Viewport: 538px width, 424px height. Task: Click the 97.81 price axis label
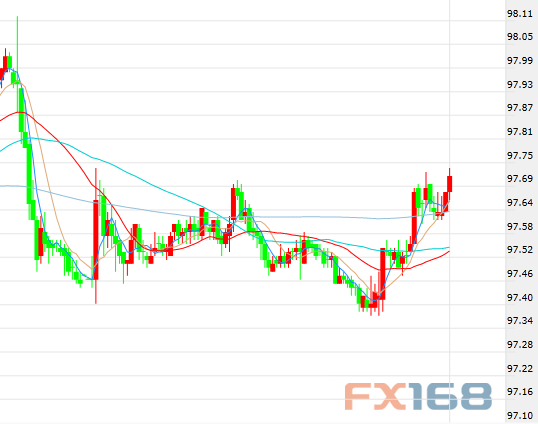tap(520, 131)
